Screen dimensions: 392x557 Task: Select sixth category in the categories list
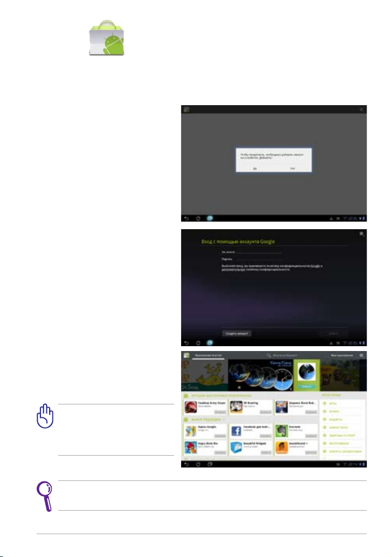coord(343,443)
